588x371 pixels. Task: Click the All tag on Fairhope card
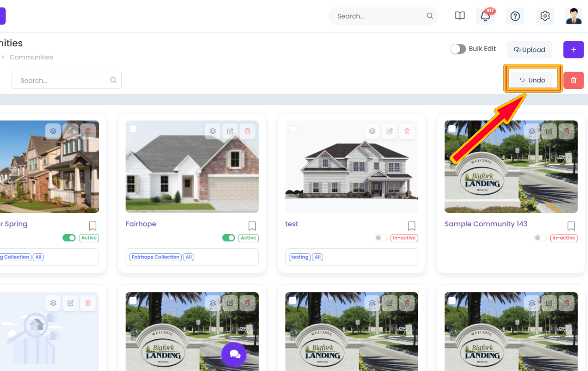(189, 257)
